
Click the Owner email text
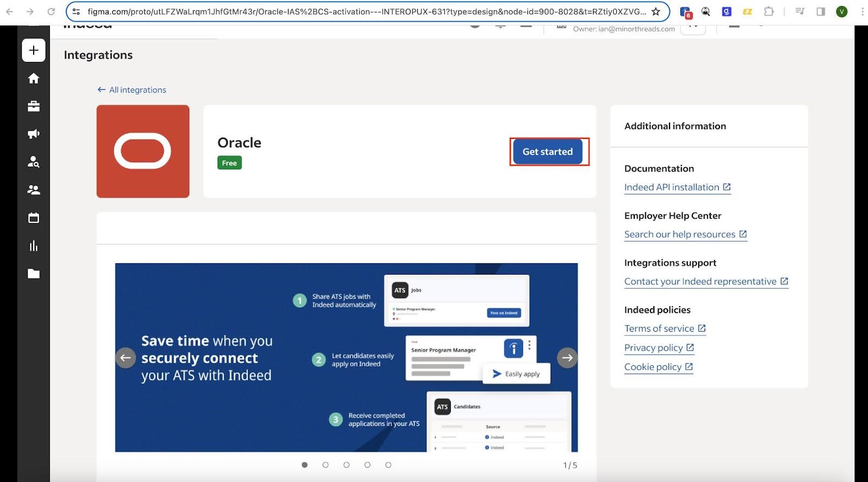624,29
